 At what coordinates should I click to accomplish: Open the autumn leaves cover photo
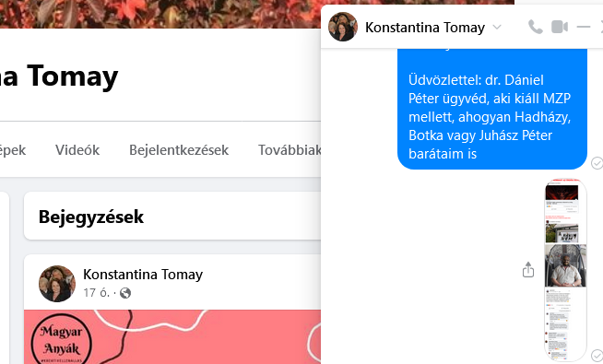click(x=160, y=14)
